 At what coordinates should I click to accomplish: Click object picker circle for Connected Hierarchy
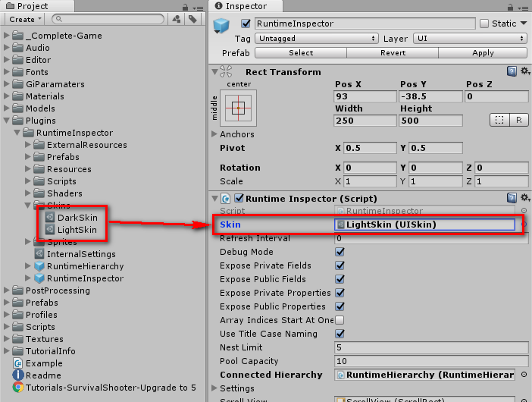pyautogui.click(x=524, y=374)
